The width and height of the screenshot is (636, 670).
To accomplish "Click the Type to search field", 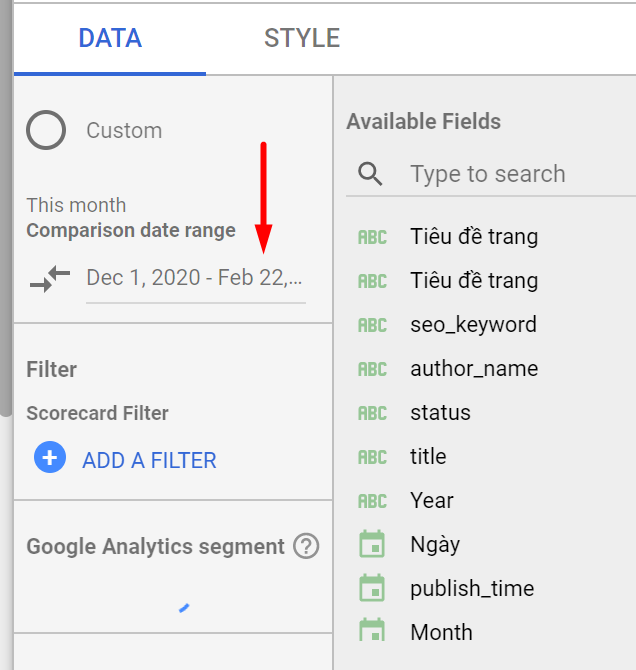I will tap(491, 174).
